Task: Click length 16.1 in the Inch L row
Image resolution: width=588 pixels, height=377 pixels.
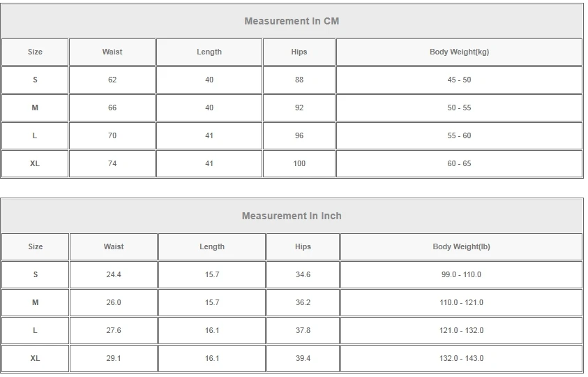Action: [212, 330]
